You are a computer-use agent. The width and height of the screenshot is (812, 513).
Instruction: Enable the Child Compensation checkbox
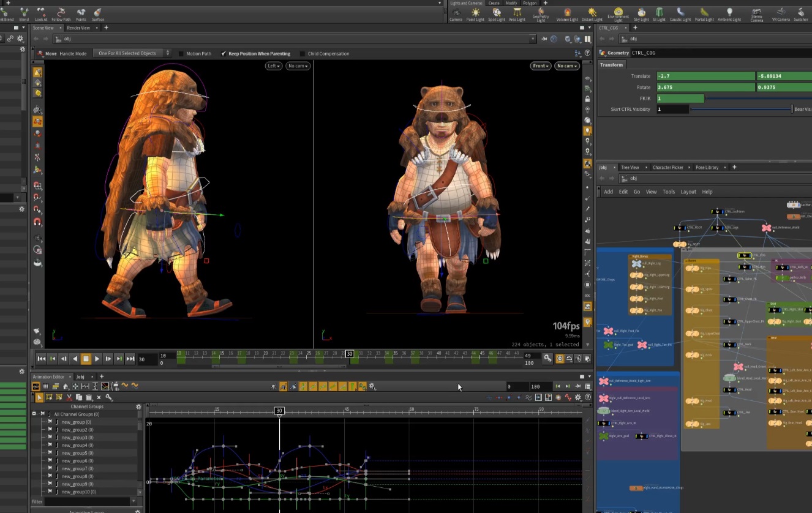click(x=303, y=54)
